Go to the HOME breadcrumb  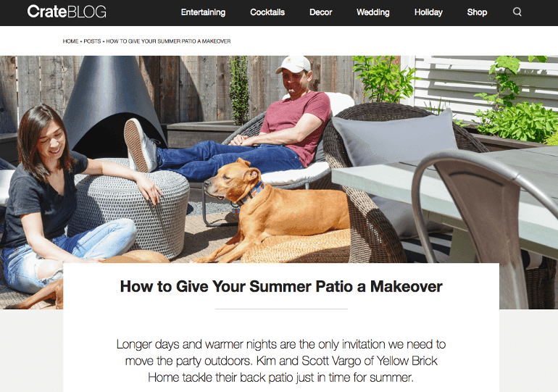click(70, 41)
